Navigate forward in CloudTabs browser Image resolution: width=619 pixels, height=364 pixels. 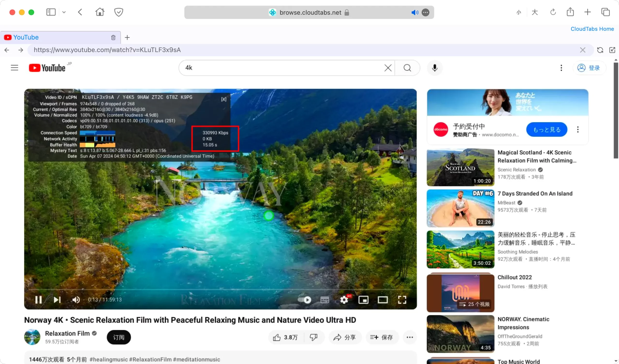click(21, 50)
